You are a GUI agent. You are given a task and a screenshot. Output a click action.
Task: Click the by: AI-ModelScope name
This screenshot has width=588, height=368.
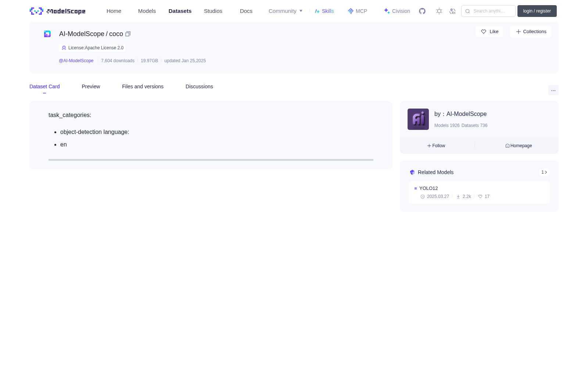(460, 114)
